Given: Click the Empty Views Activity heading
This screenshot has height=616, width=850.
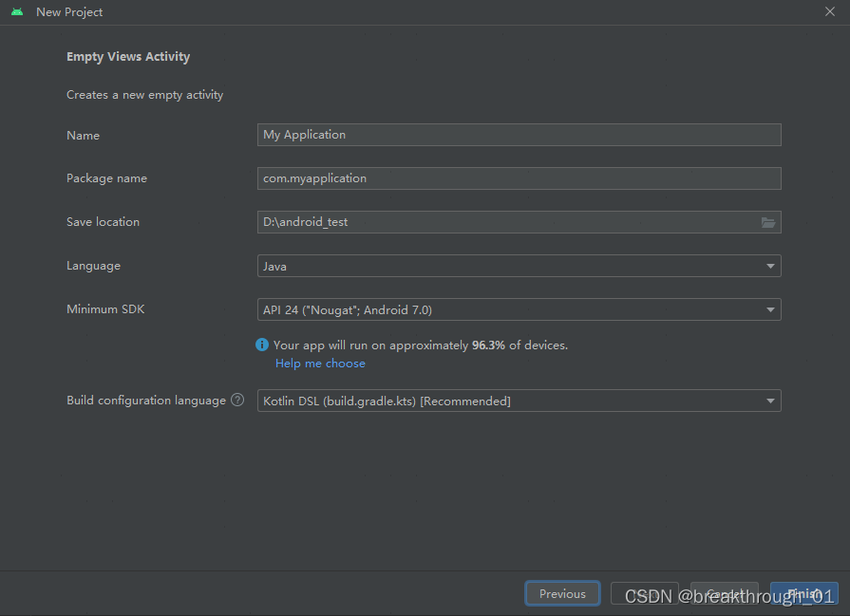Looking at the screenshot, I should coord(128,57).
